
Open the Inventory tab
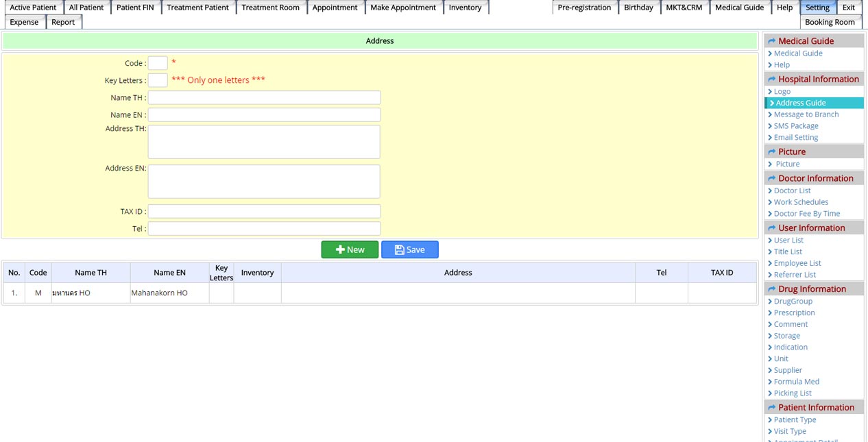point(465,8)
